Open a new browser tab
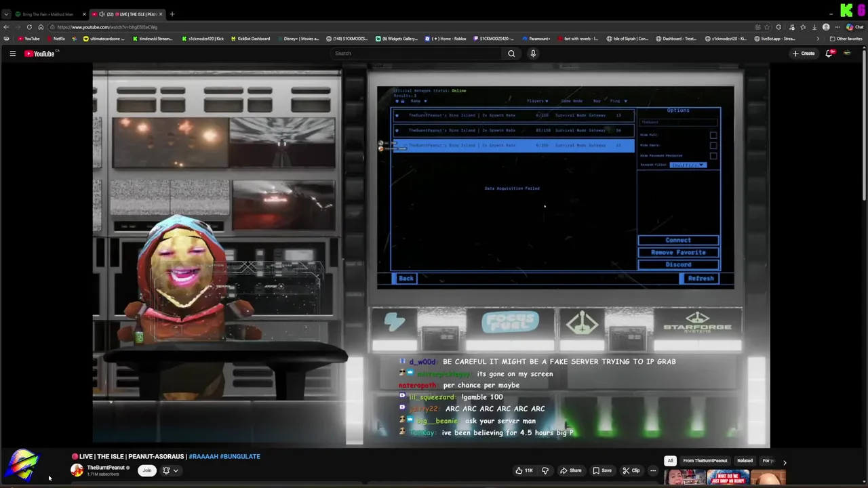This screenshot has width=868, height=488. pos(172,14)
